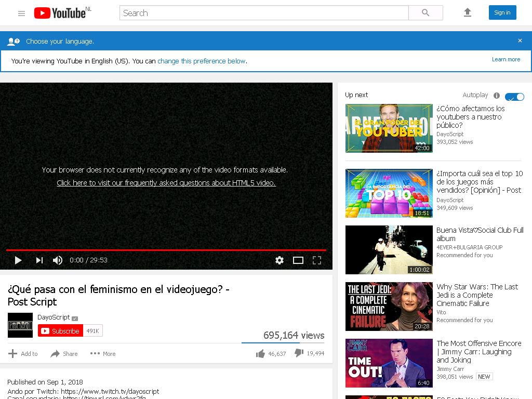Focus the Search input field
Image resolution: width=532 pixels, height=399 pixels.
(x=264, y=13)
